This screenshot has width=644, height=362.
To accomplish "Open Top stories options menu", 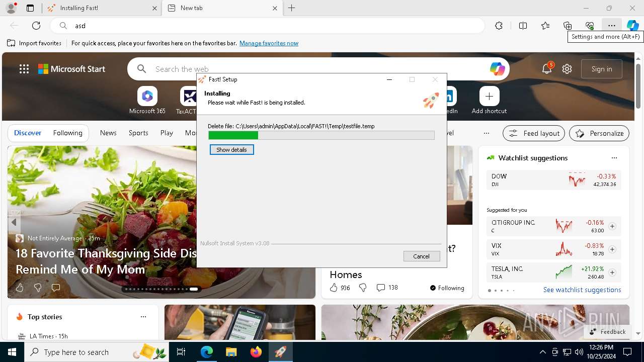I will click(x=143, y=317).
